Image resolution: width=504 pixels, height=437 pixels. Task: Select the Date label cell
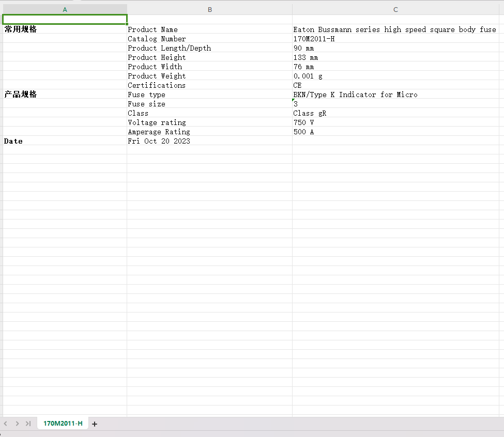click(x=65, y=141)
